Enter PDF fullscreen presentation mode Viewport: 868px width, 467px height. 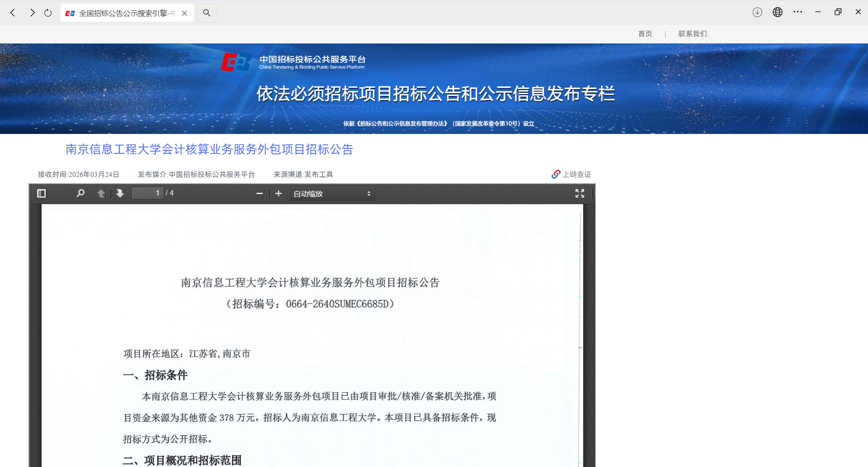coord(580,194)
